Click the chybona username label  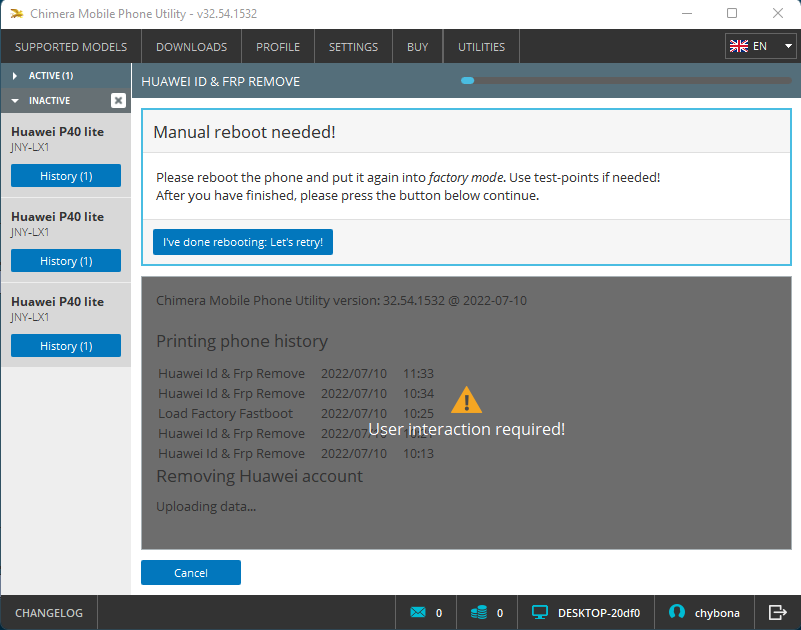coord(717,613)
